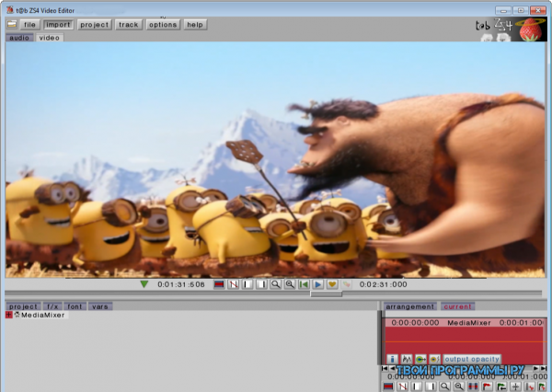Expand the MediaMixer tree node
This screenshot has height=392, width=552.
(x=9, y=315)
